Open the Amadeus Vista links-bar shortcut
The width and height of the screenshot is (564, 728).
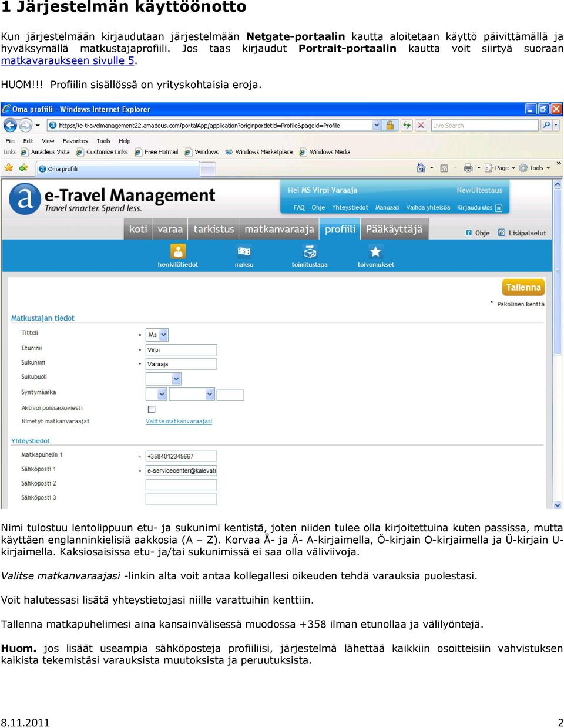[x=45, y=152]
